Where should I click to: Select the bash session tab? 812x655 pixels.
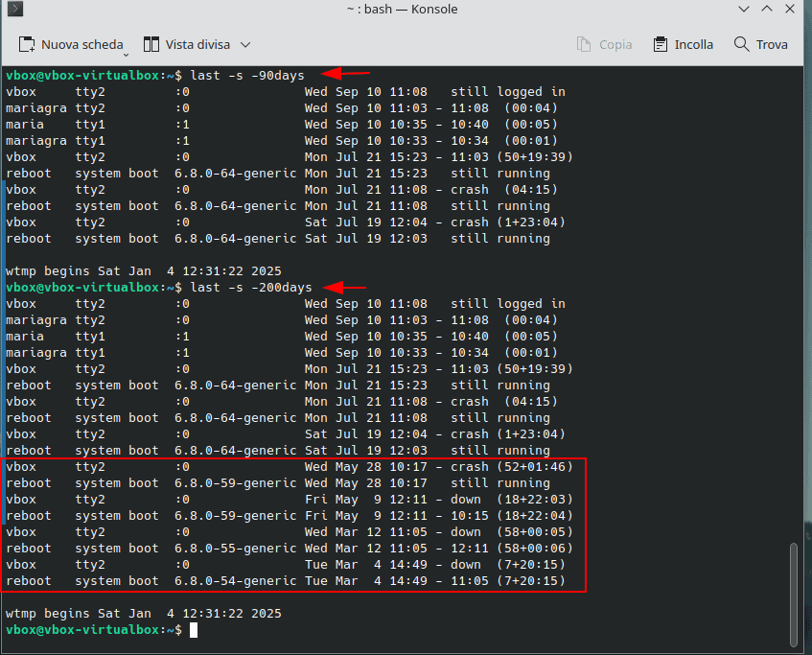pos(402,9)
